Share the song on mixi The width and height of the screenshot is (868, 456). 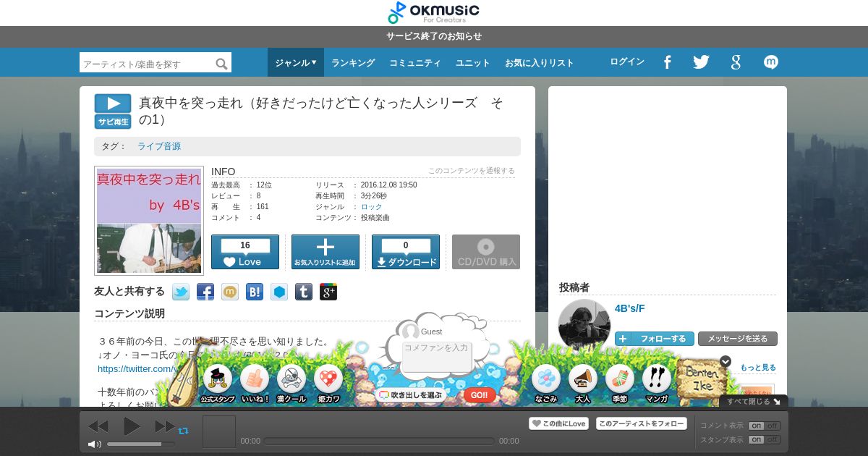(x=230, y=292)
